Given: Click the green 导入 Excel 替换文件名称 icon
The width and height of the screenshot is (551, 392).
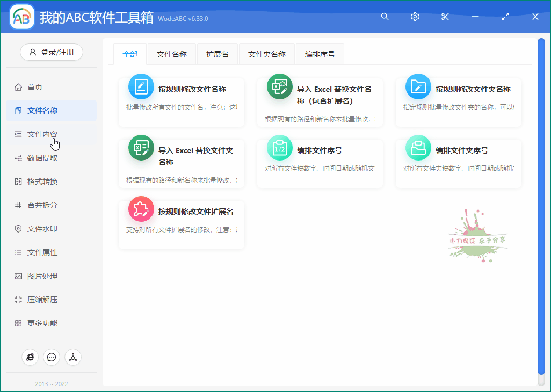Looking at the screenshot, I should click(280, 86).
